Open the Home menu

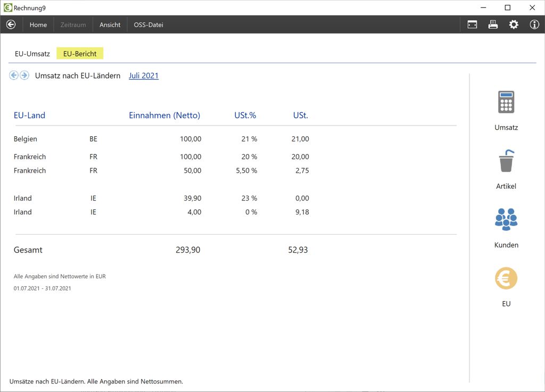(38, 24)
